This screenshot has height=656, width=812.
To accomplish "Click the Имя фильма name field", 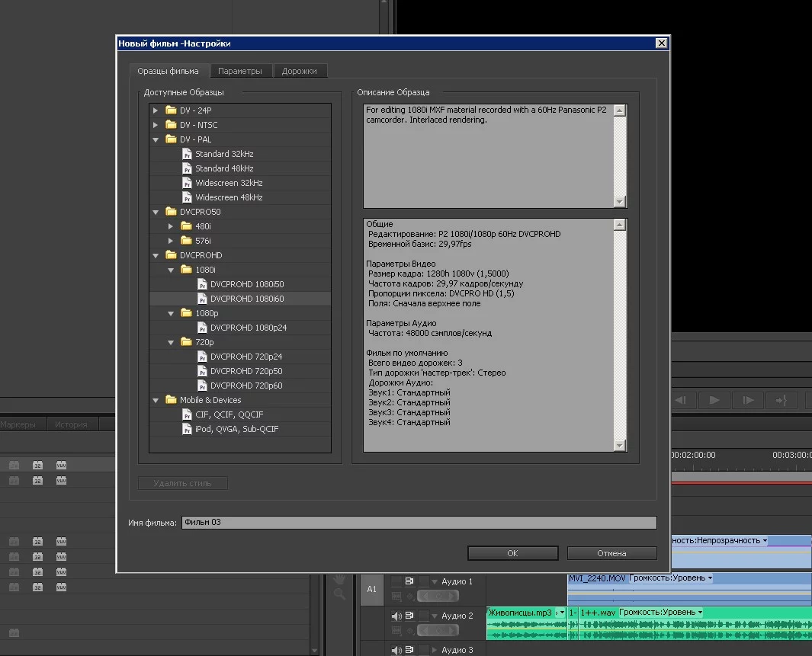I will 419,523.
